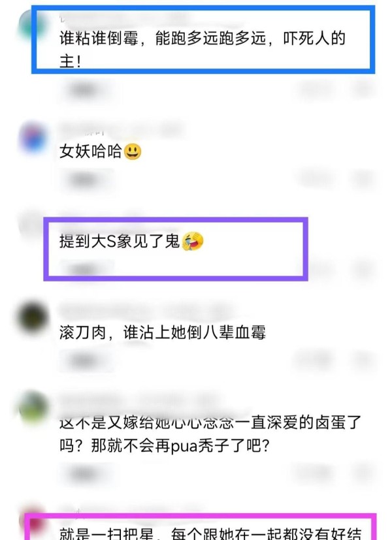This screenshot has height=540, width=392.
Task: Tap the green avatar beside 卤蛋 comment
Action: (33, 407)
